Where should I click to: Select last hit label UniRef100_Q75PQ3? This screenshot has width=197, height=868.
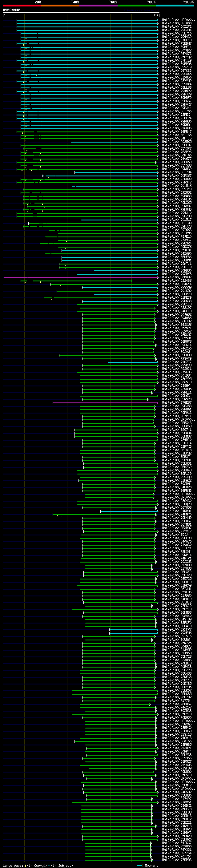pos(177,860)
